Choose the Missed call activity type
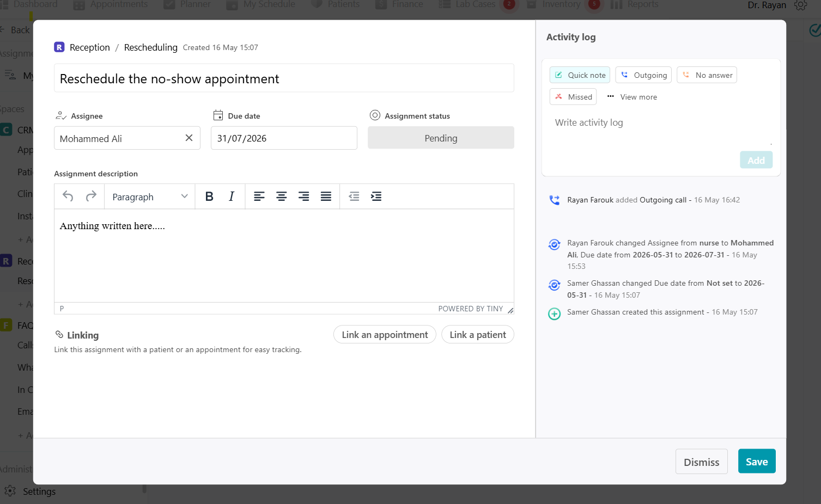The width and height of the screenshot is (821, 504). point(573,97)
